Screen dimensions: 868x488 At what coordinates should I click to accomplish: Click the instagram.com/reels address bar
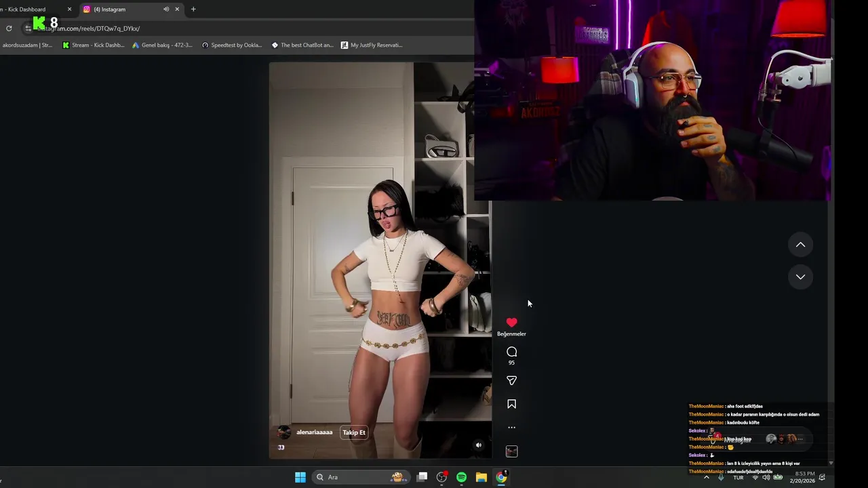pyautogui.click(x=248, y=28)
